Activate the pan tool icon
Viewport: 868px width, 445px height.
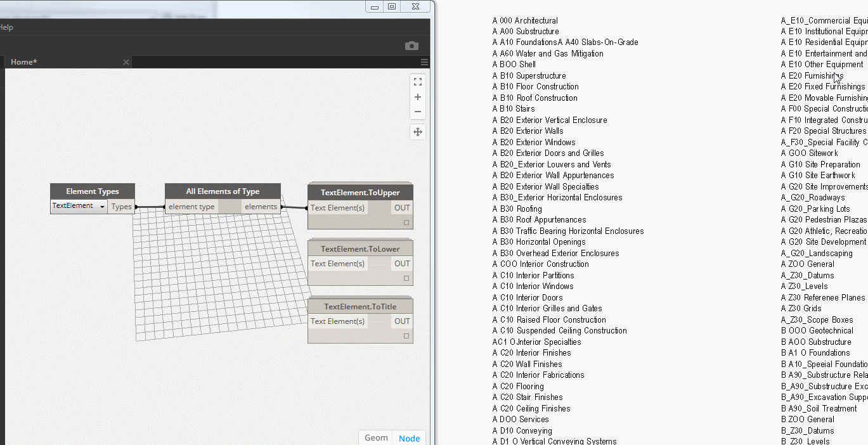[417, 131]
